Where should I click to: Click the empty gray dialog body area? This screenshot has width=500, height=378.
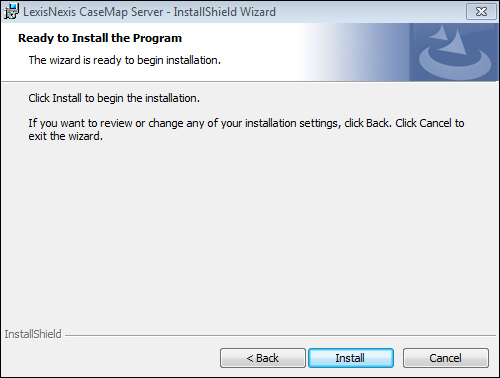point(250,233)
